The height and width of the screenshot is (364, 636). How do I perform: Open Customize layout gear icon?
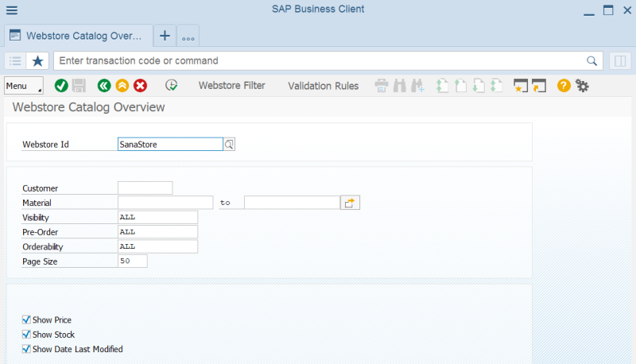click(x=582, y=86)
